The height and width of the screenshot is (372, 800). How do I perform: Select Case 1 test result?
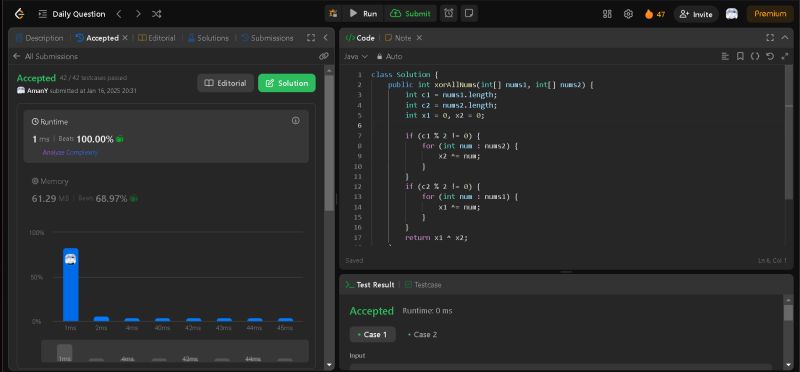click(372, 334)
